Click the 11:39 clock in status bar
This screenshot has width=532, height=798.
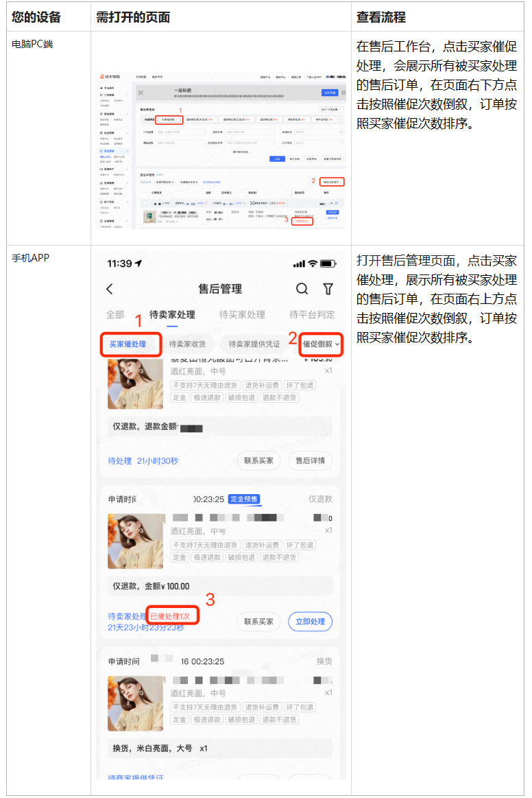[x=119, y=263]
